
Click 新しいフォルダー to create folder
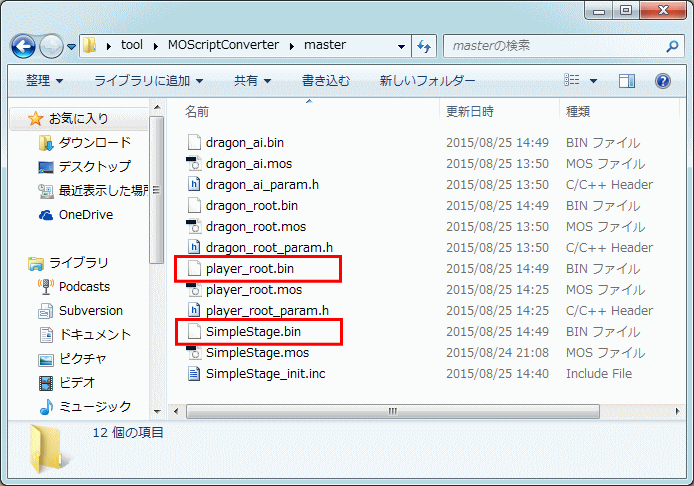pyautogui.click(x=427, y=81)
